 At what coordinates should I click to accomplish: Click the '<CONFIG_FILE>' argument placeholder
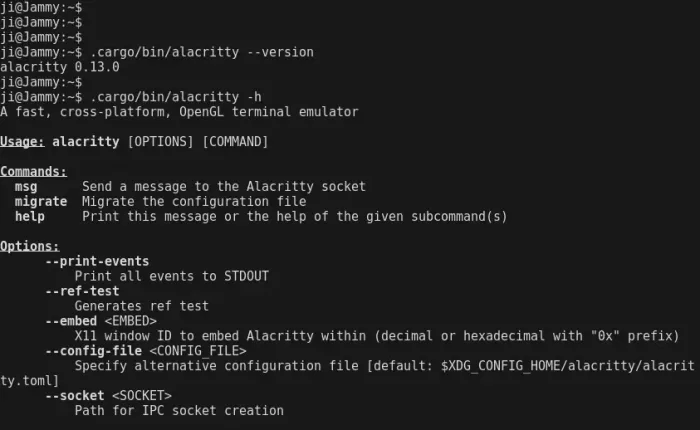[198, 351]
